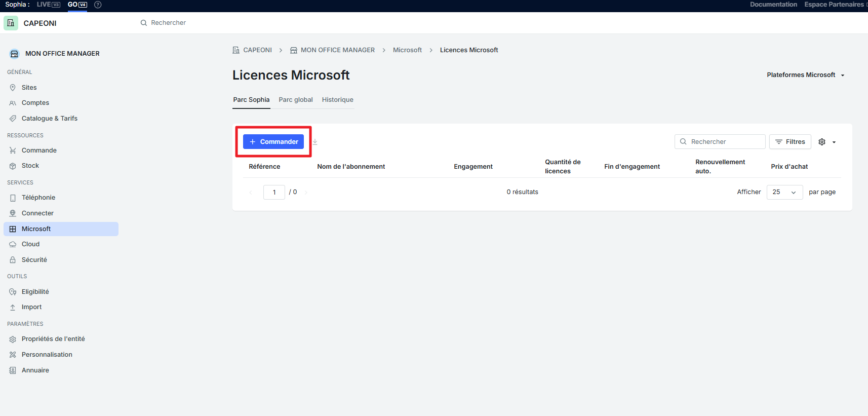Click the Sécurité padlock icon
The image size is (868, 416).
(13, 260)
